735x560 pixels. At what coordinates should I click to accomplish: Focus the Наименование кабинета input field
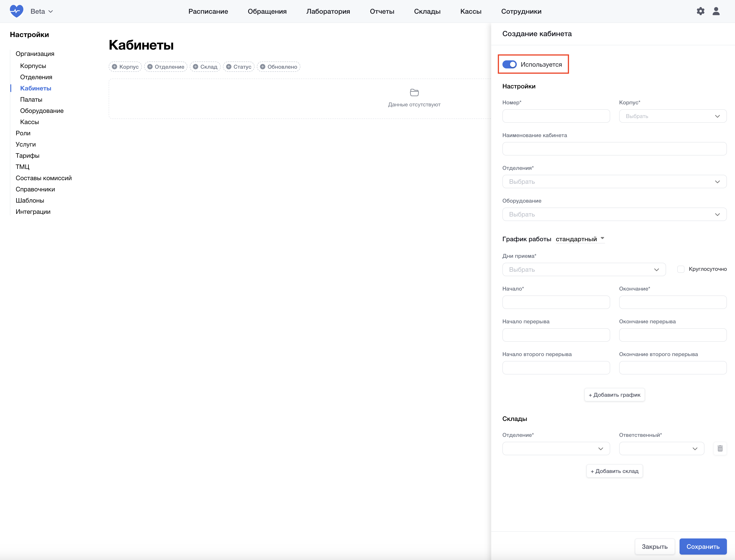[614, 149]
